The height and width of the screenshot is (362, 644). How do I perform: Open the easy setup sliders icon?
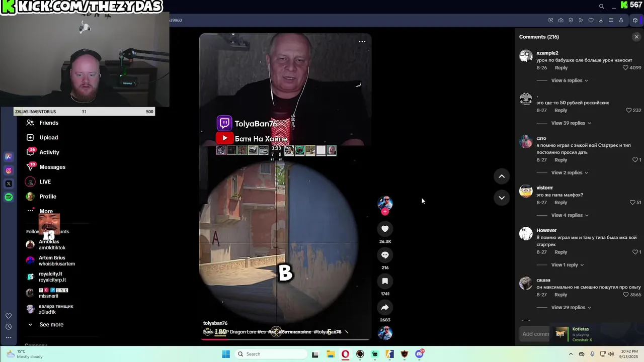(611, 20)
